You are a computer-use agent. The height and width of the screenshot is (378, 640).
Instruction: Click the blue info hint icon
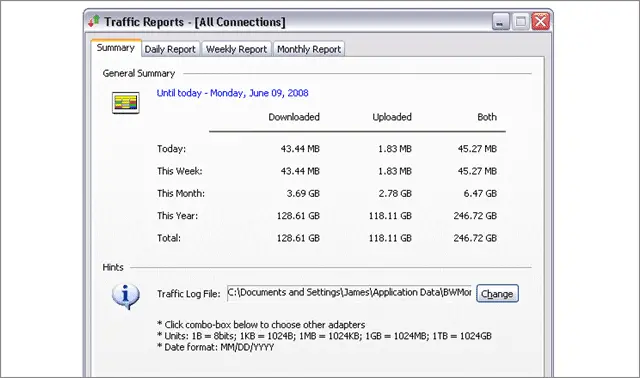click(126, 296)
